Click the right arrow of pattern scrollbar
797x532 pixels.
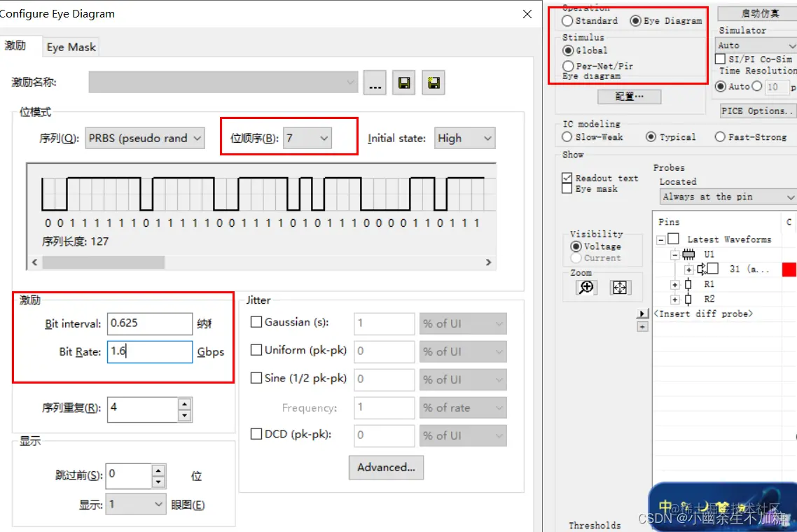(x=488, y=262)
